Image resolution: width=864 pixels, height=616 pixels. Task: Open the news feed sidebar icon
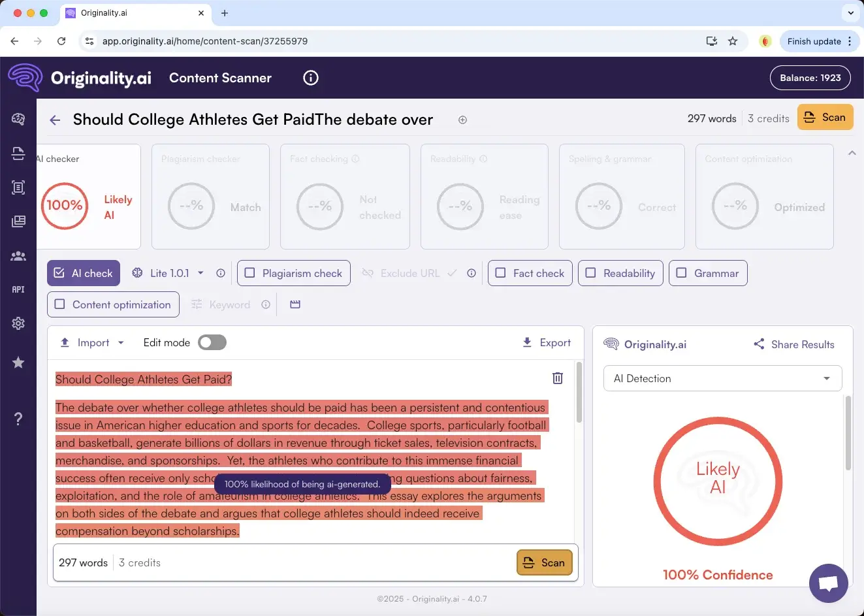coord(18,221)
